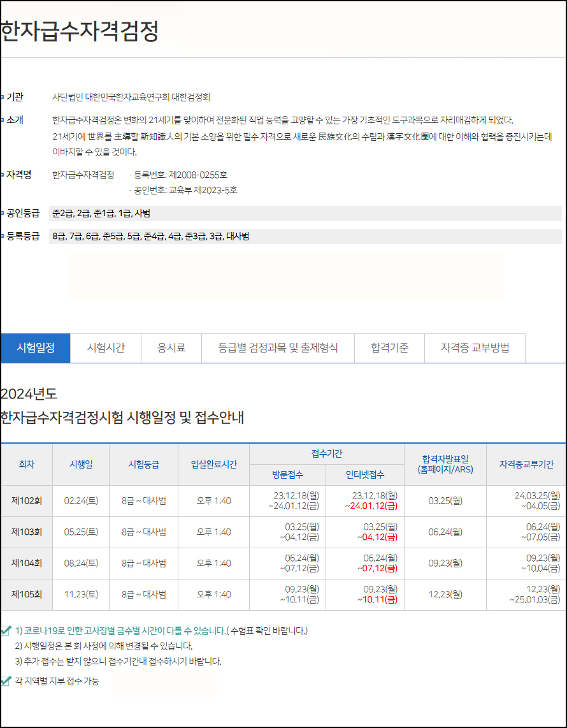Click the 회차 column header
The image size is (567, 728).
coord(27,464)
